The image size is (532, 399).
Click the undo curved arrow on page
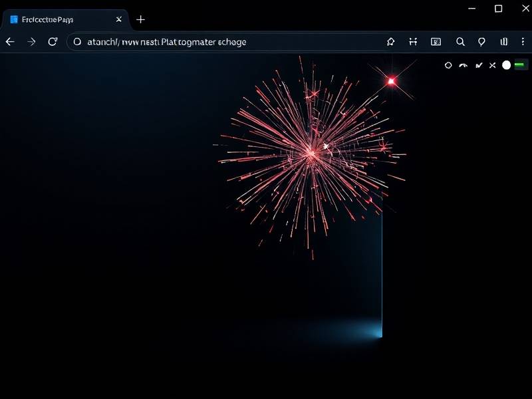(464, 65)
